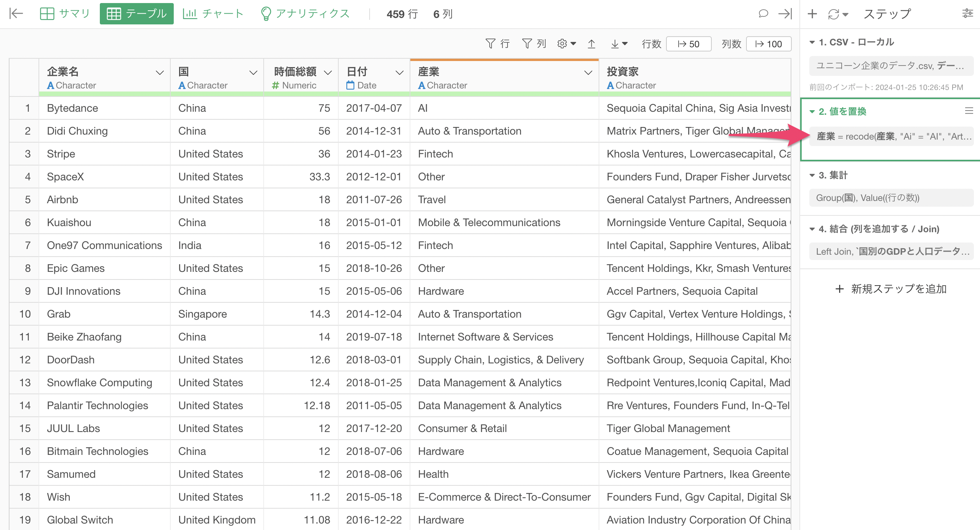Switch to the サマリ tab
The width and height of the screenshot is (980, 530).
[x=65, y=14]
